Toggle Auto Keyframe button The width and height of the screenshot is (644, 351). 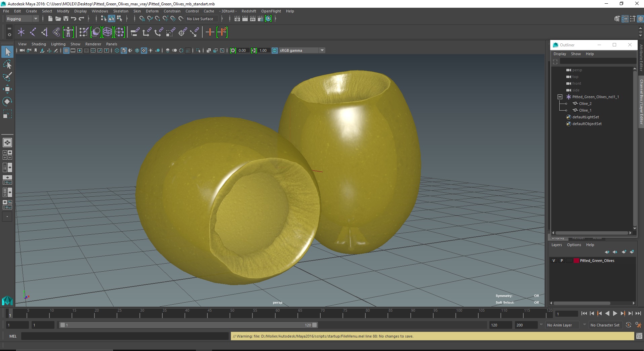pyautogui.click(x=629, y=325)
